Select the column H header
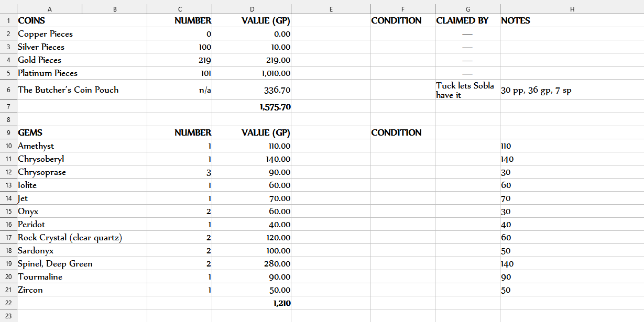Viewport: 644px width, 322px height. coord(572,9)
